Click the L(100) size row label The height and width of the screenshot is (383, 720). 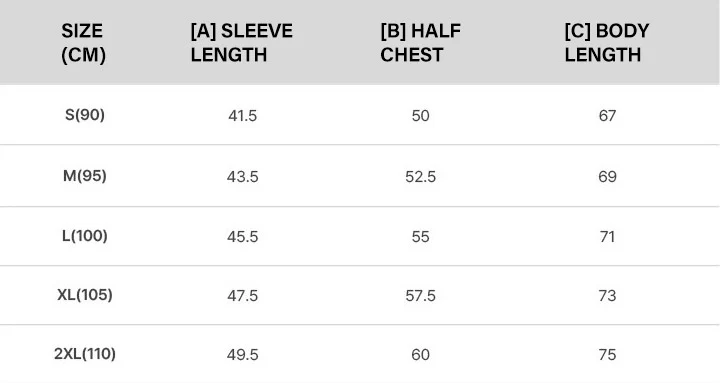(x=85, y=236)
